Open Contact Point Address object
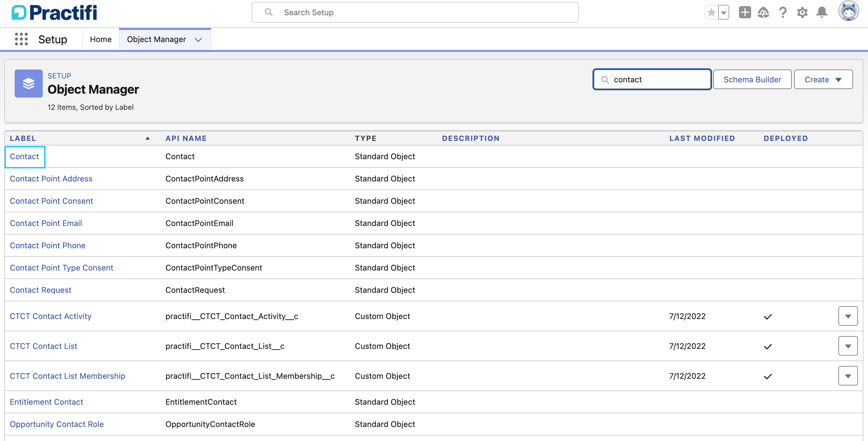 [51, 178]
